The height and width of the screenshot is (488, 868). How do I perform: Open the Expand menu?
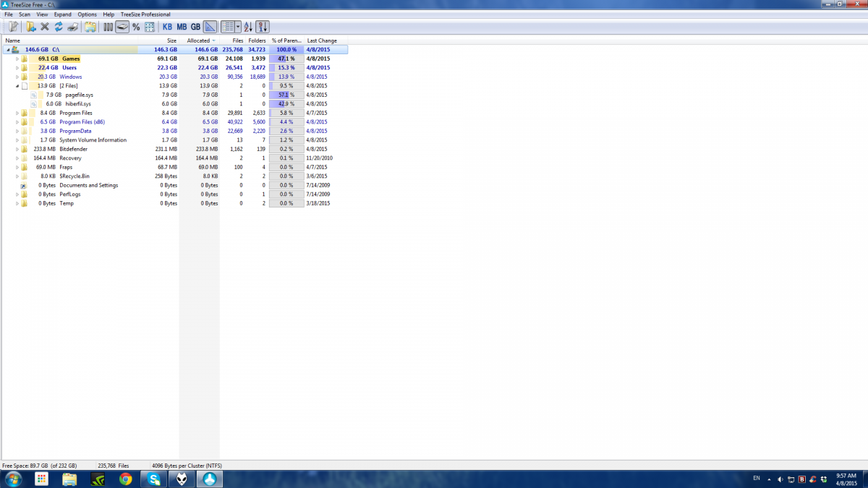click(x=63, y=14)
